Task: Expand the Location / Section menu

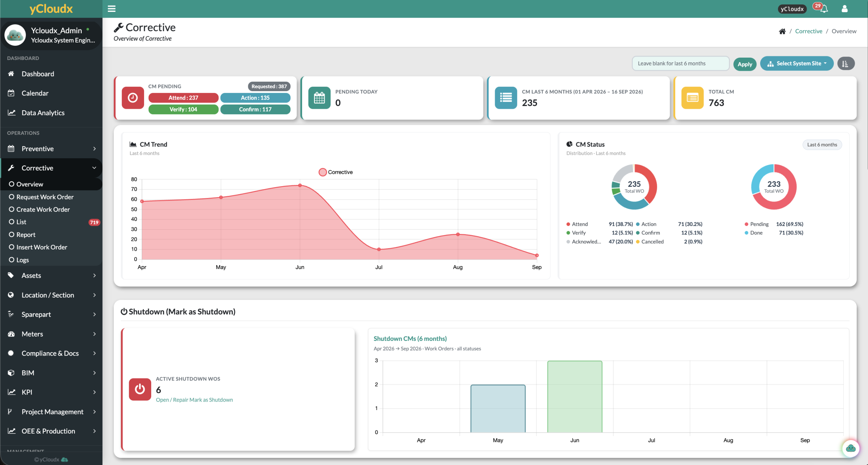Action: (x=51, y=295)
